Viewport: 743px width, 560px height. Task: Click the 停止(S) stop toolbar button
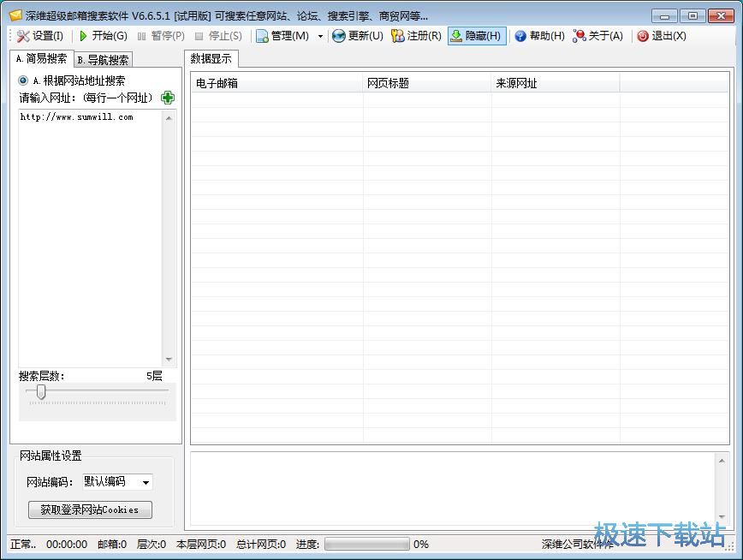(218, 36)
